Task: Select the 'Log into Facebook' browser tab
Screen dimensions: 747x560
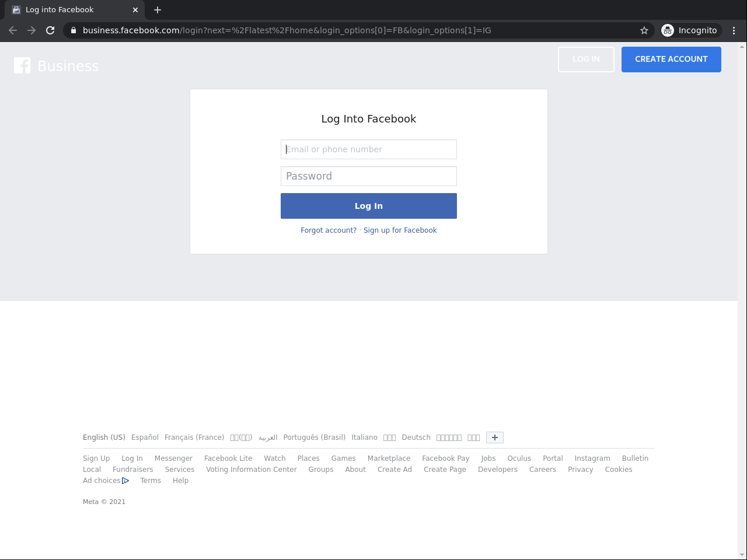Action: click(x=74, y=10)
